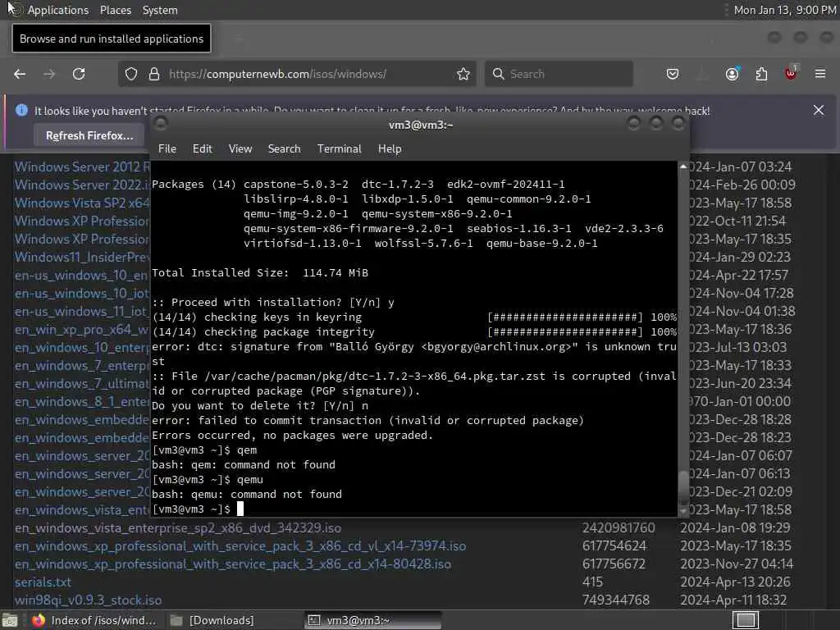Click the magnifier icon in the search box
This screenshot has width=840, height=630.
click(x=498, y=74)
